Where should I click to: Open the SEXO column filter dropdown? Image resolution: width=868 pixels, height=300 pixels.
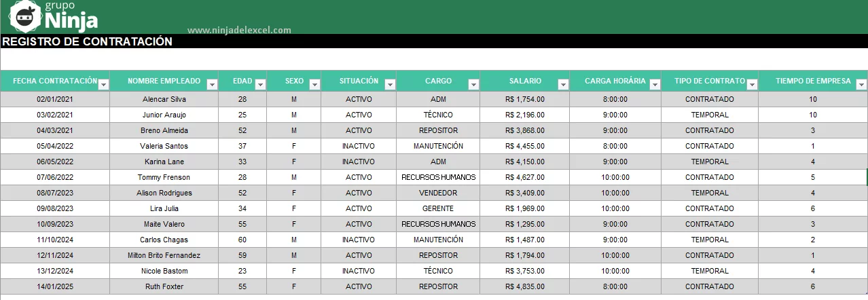tap(314, 85)
